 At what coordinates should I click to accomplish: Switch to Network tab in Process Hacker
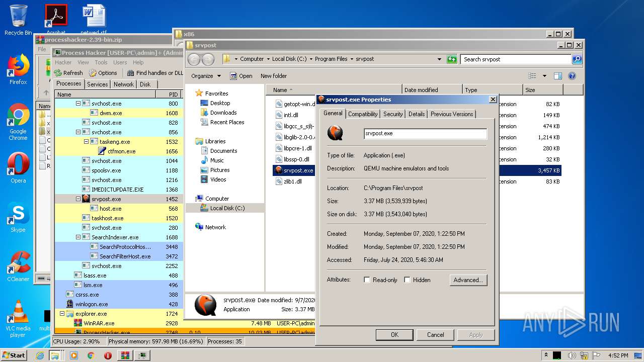click(x=124, y=84)
